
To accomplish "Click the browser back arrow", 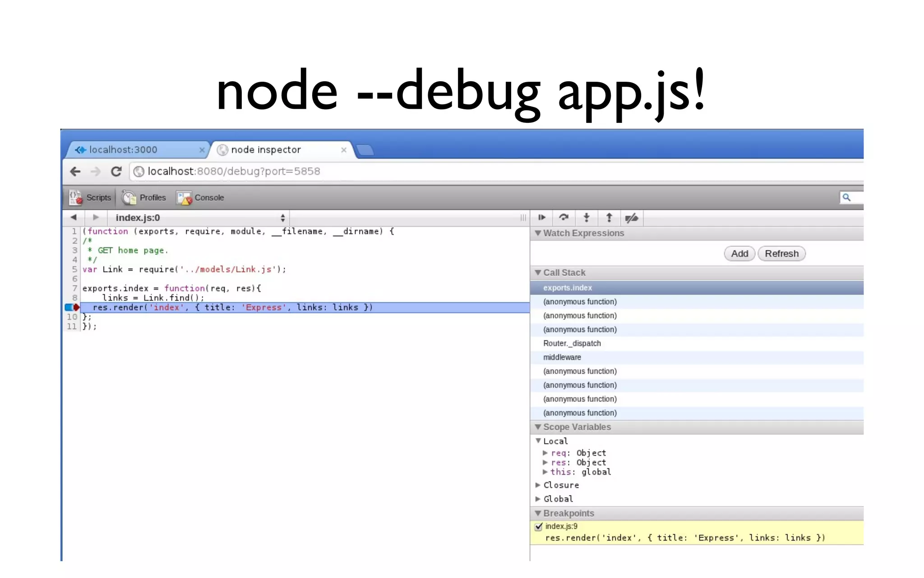I will click(75, 172).
